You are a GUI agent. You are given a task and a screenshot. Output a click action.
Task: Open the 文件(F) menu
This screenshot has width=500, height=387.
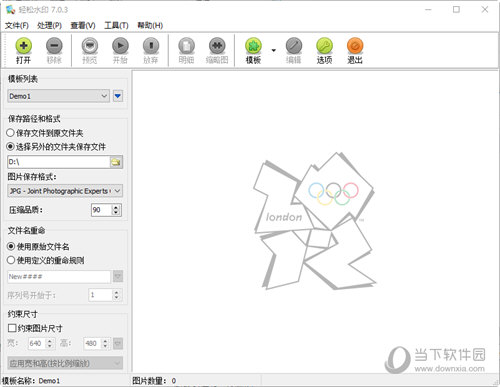tap(17, 25)
